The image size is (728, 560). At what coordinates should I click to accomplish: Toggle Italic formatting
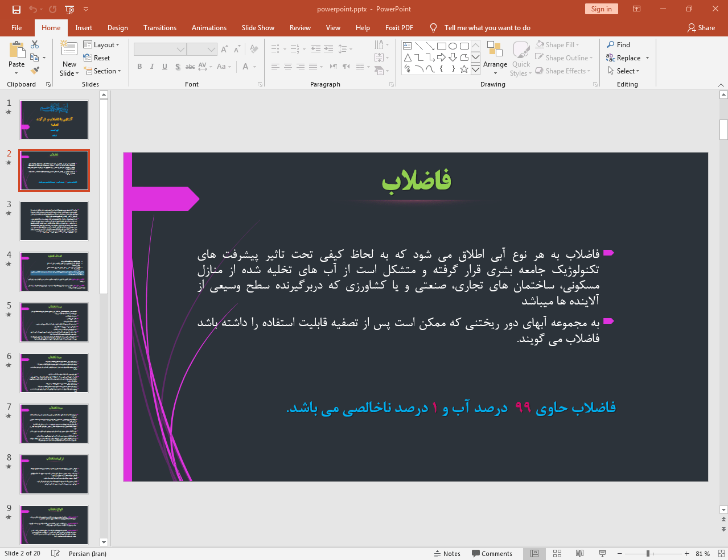tap(152, 67)
